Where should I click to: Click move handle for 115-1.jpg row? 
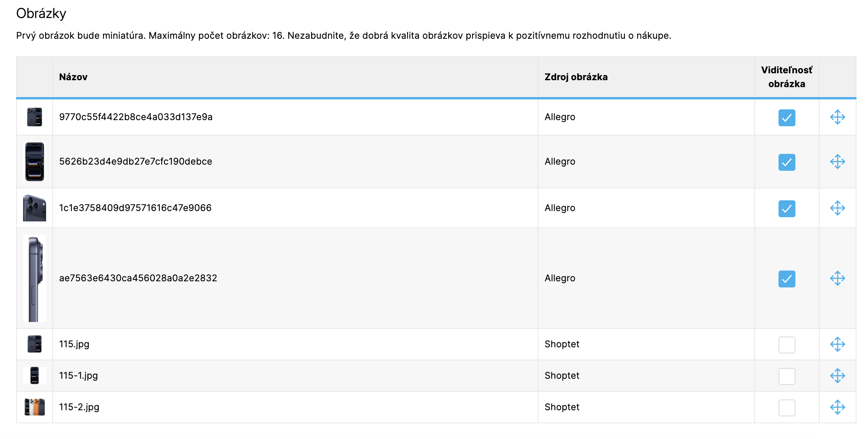(837, 376)
